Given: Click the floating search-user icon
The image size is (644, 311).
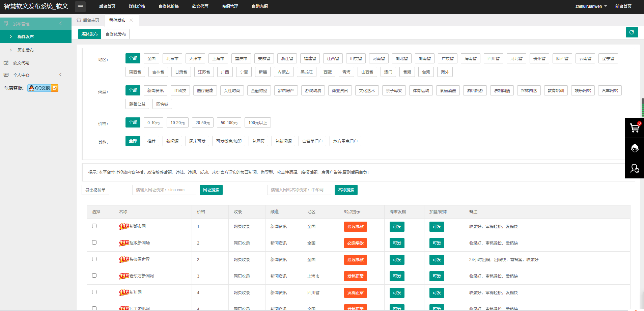Looking at the screenshot, I should tap(634, 168).
